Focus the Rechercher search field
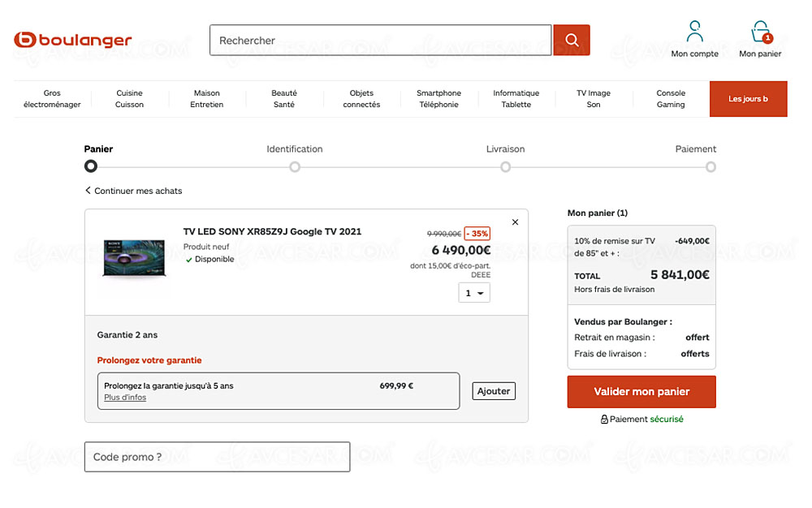The width and height of the screenshot is (812, 508). click(381, 40)
